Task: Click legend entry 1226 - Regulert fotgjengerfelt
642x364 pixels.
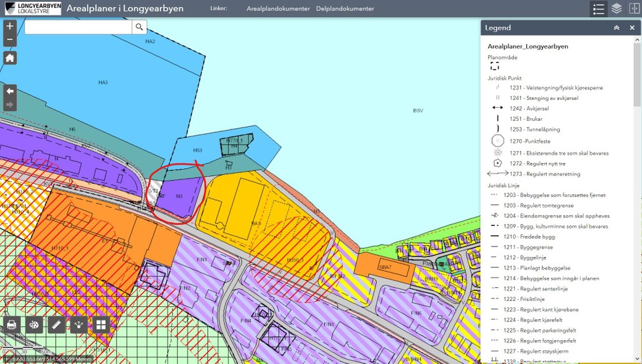Action: pos(539,341)
